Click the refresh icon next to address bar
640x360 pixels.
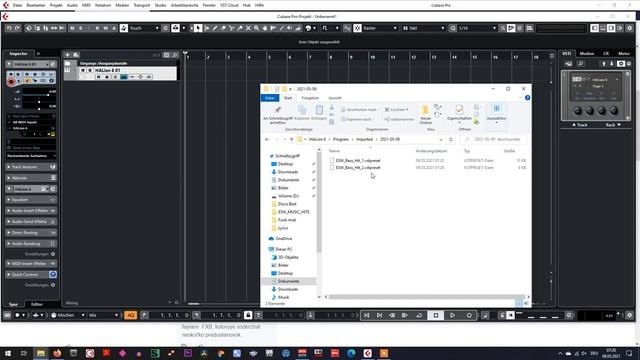pos(451,140)
